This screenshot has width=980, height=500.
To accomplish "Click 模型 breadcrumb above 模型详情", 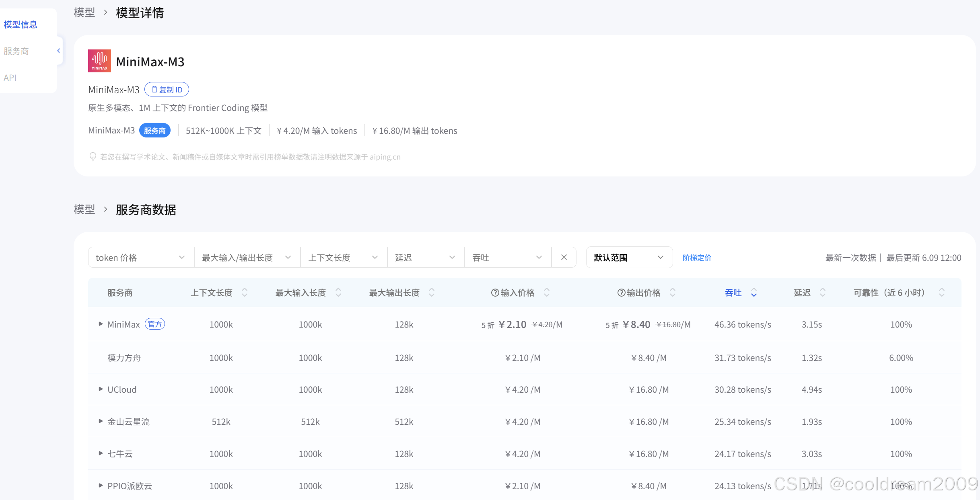I will pos(84,12).
